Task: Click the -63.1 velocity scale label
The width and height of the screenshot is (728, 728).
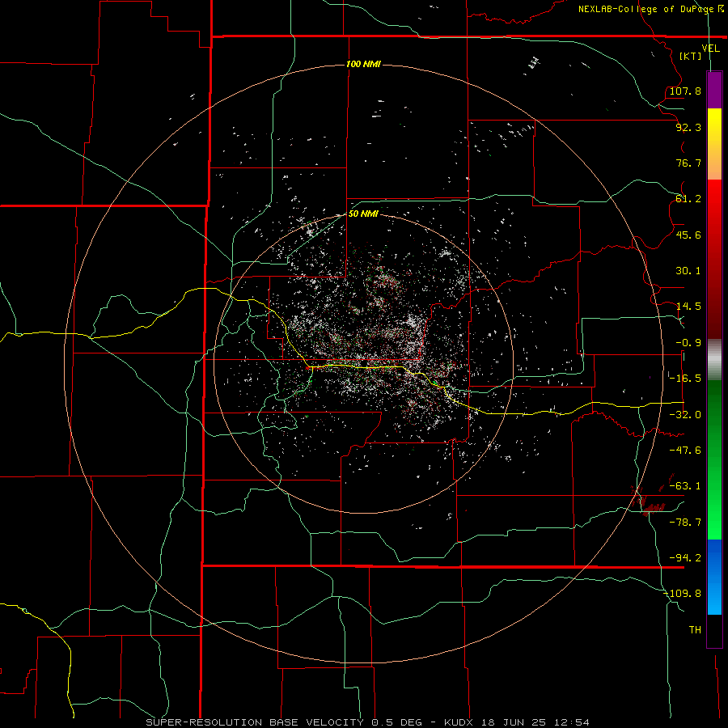Action: (x=685, y=486)
